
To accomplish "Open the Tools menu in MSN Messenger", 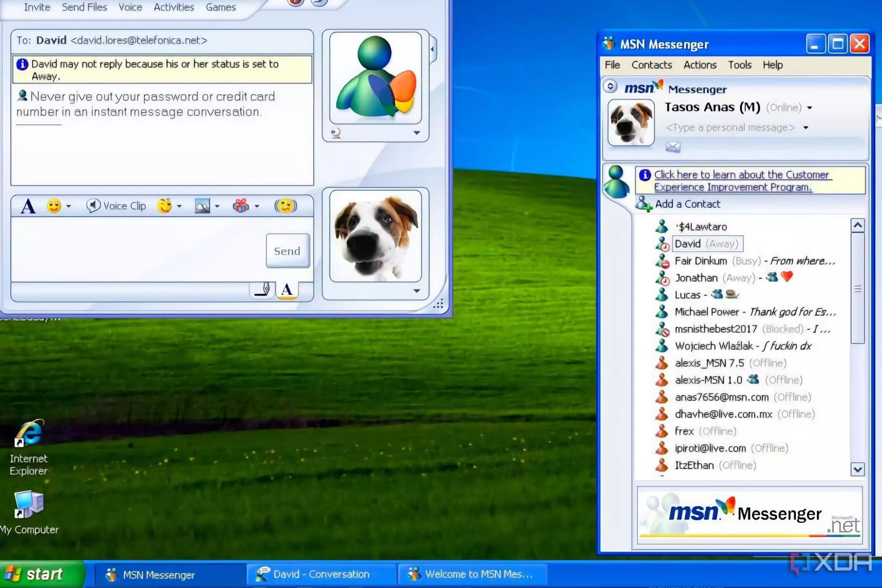I will coord(740,65).
